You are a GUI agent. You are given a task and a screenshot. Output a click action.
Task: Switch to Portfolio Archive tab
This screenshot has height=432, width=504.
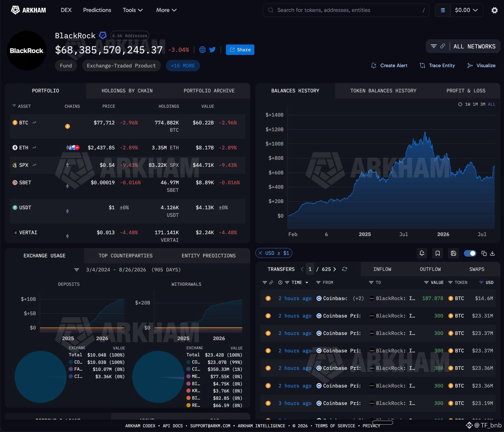point(209,91)
